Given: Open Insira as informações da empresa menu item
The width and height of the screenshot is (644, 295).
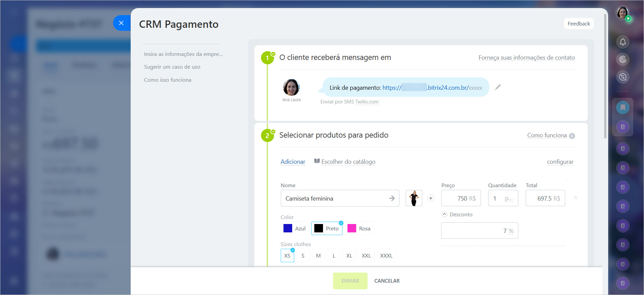Looking at the screenshot, I should [x=183, y=54].
